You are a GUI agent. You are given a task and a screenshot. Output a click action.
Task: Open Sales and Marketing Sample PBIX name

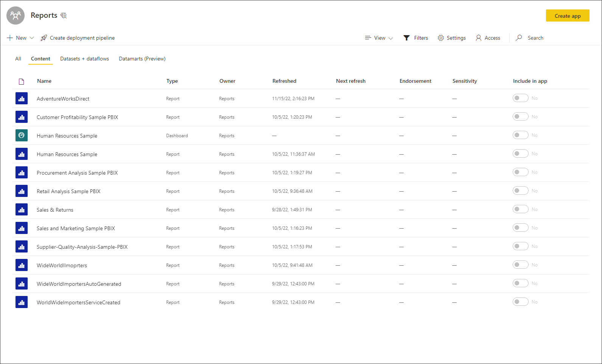76,228
